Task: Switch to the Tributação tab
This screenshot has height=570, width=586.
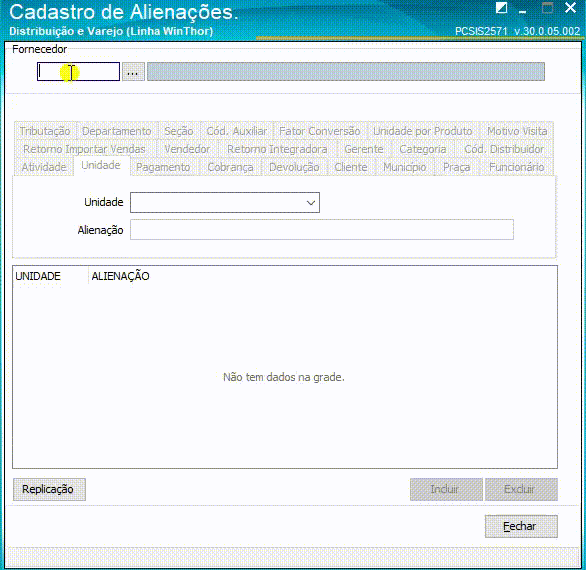Action: point(45,131)
